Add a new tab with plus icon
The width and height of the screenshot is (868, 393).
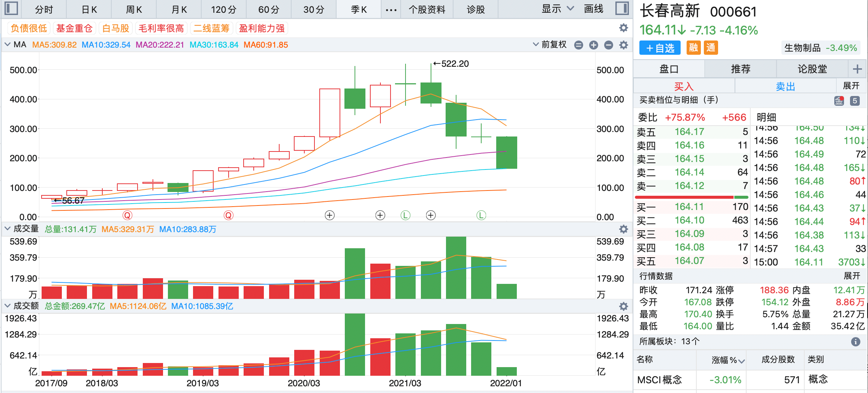[857, 69]
